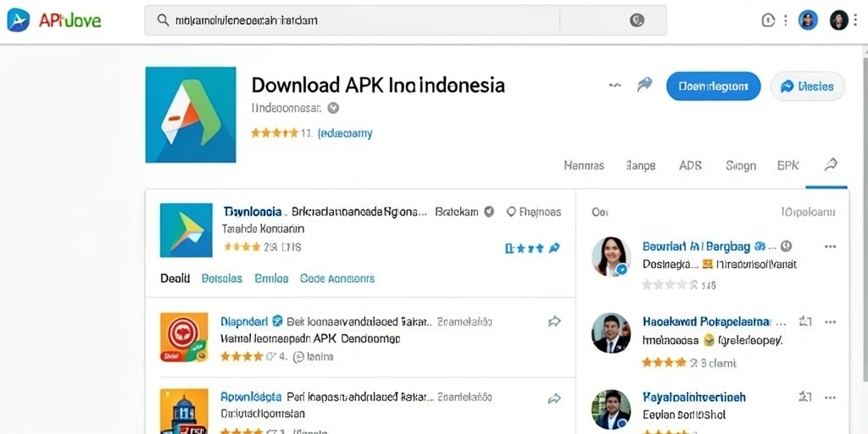Open the Dlapnderl title link
Image resolution: width=868 pixels, height=434 pixels.
(244, 321)
